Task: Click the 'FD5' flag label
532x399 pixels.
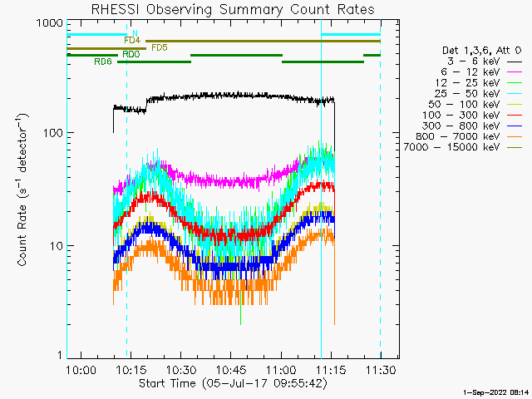Action: (x=160, y=47)
